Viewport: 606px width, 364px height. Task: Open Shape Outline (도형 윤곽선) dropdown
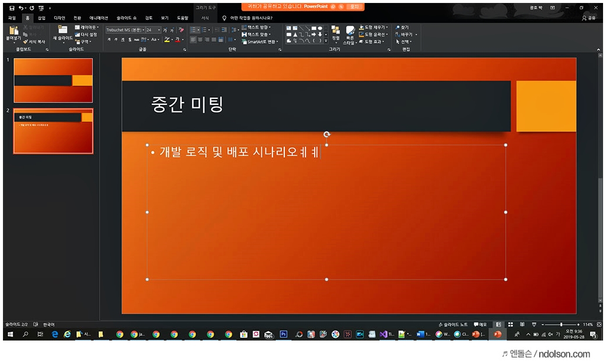(373, 35)
